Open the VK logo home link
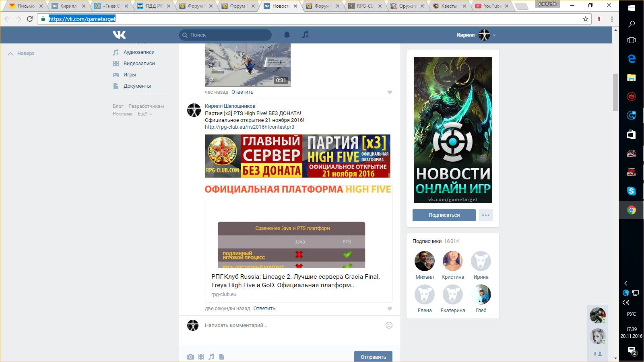 [119, 35]
